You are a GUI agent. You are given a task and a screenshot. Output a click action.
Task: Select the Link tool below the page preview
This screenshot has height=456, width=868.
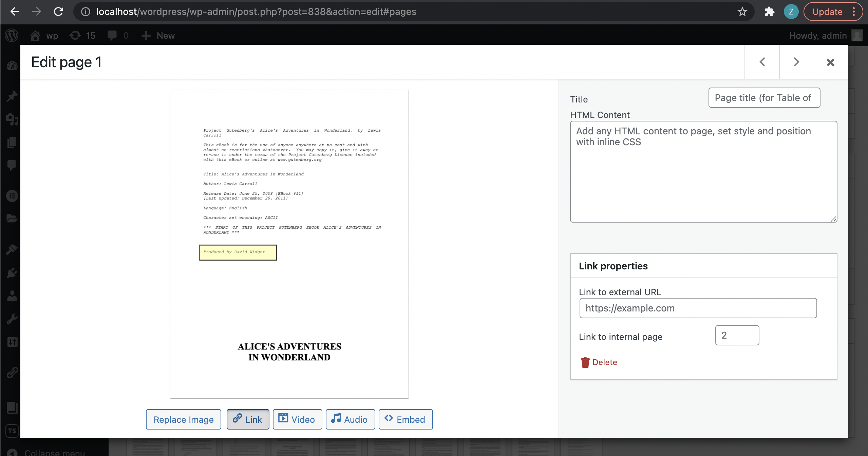(247, 419)
